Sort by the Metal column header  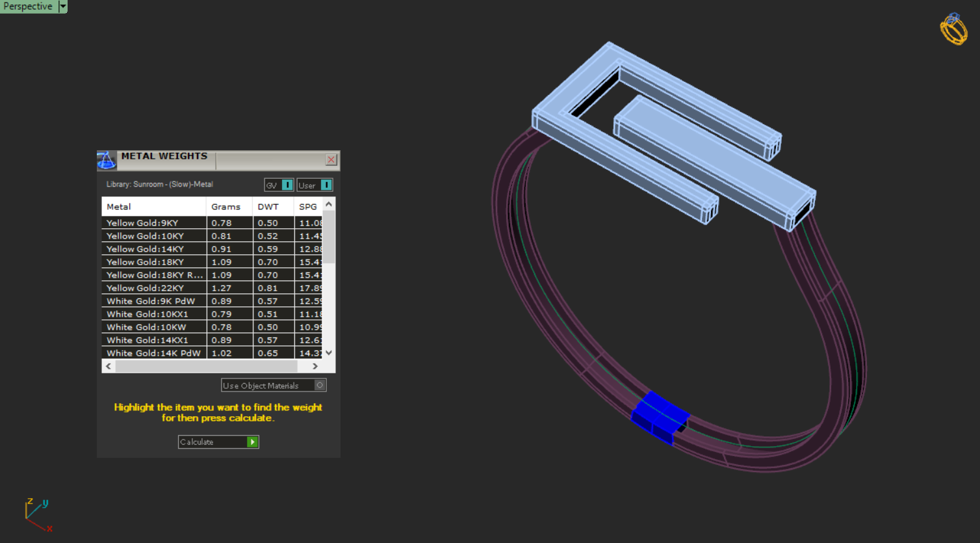[153, 207]
